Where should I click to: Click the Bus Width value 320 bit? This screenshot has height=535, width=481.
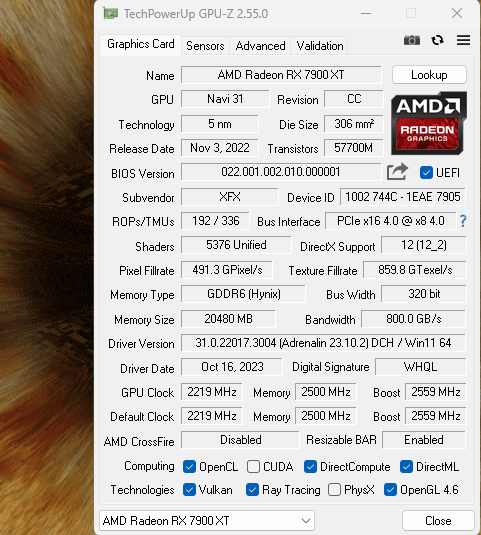[x=423, y=294]
